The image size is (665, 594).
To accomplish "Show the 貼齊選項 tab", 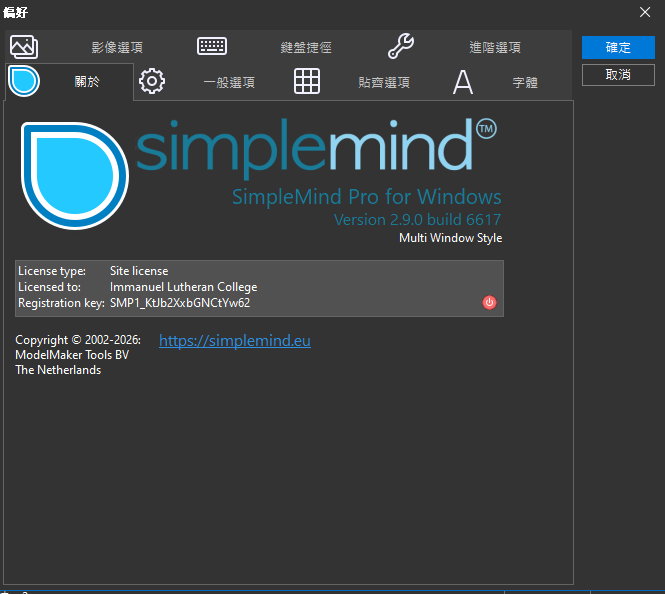I will coord(384,83).
